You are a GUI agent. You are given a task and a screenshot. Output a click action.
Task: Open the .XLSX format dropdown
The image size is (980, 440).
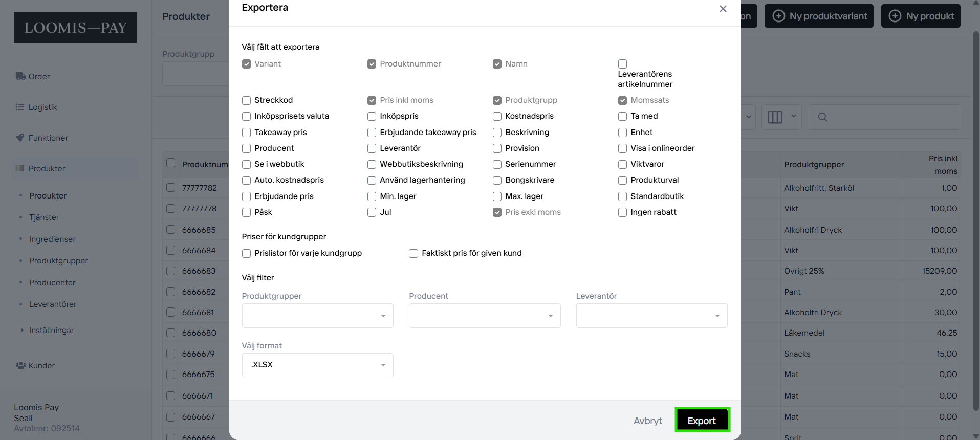(317, 365)
